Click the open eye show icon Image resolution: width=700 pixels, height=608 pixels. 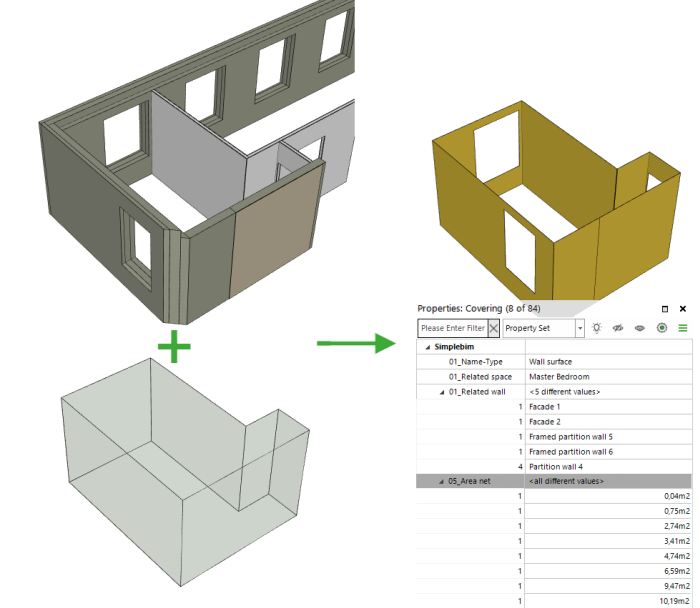tap(640, 328)
